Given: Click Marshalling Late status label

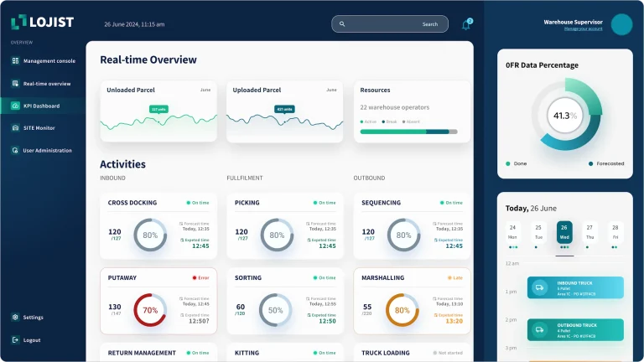Looking at the screenshot, I should coord(455,278).
